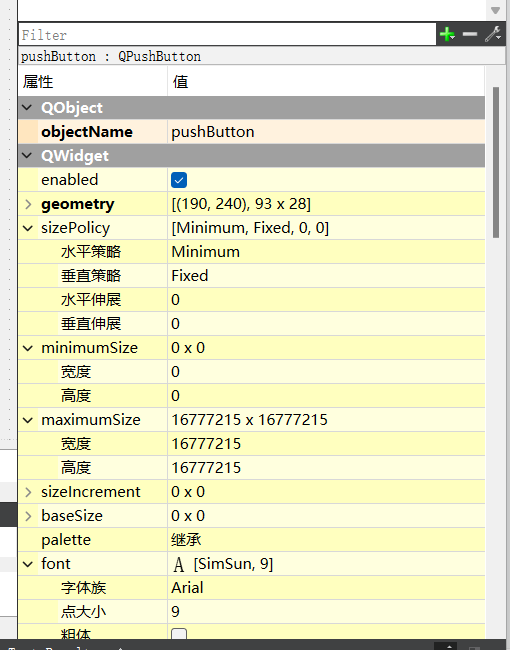
Task: Remove dynamic property using the minus icon
Action: pos(470,34)
